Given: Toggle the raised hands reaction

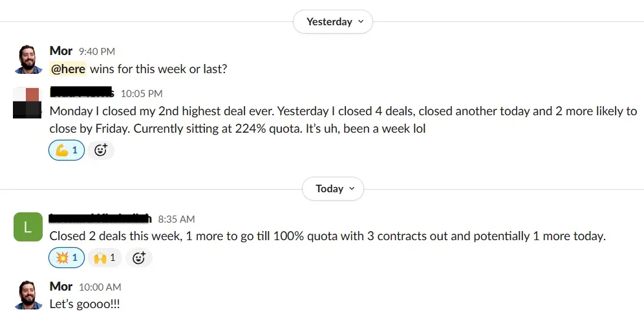Looking at the screenshot, I should pyautogui.click(x=104, y=258).
